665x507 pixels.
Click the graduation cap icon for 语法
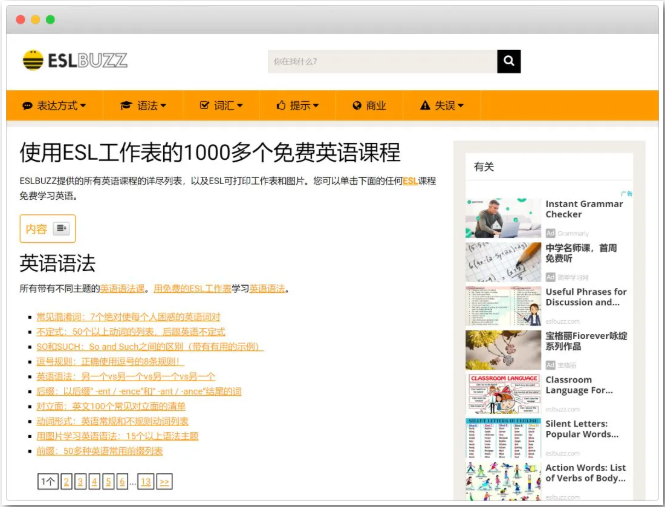(126, 105)
